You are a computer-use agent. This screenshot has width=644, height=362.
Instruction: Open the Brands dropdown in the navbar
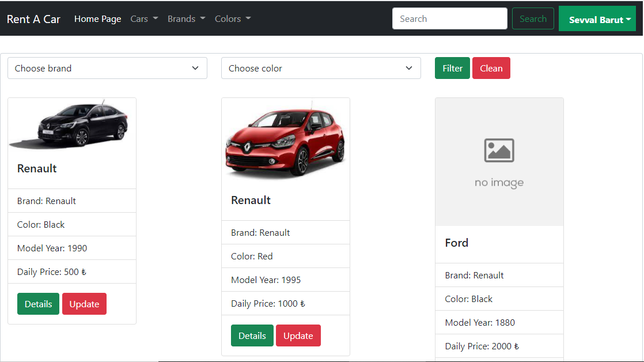pyautogui.click(x=185, y=18)
